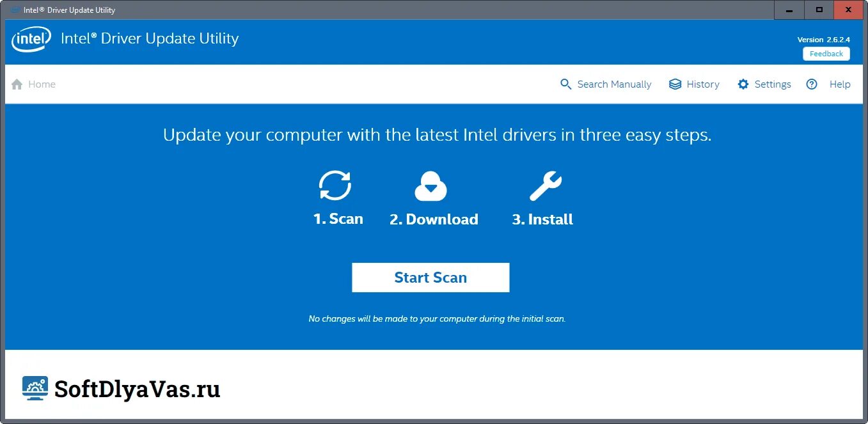Click the History stack icon

pos(675,84)
